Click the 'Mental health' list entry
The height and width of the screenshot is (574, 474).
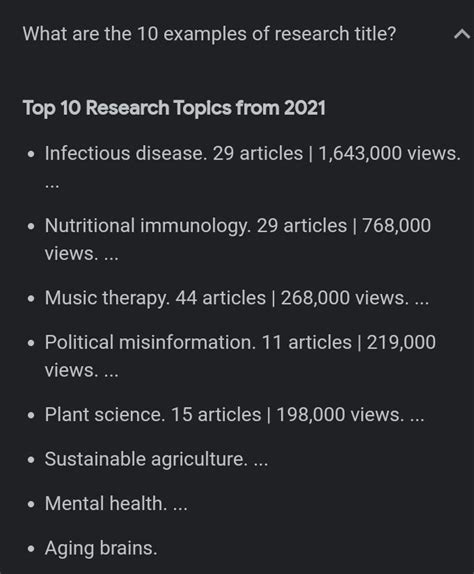point(116,504)
